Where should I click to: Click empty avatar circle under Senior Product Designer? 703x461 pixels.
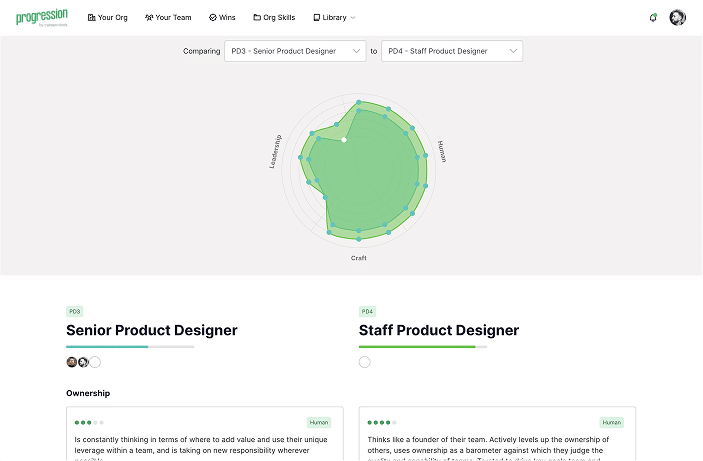[x=95, y=362]
